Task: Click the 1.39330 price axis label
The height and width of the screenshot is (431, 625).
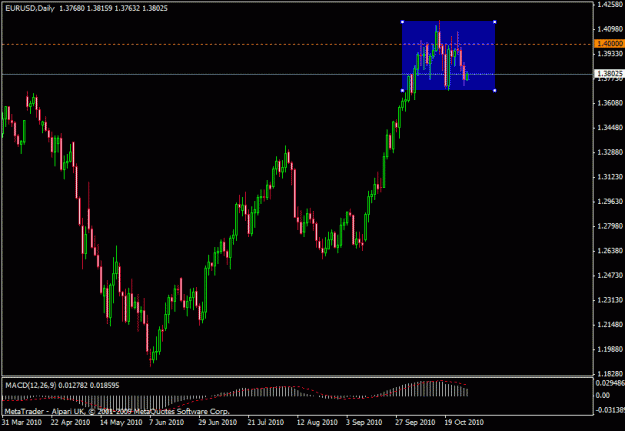Action: (610, 54)
